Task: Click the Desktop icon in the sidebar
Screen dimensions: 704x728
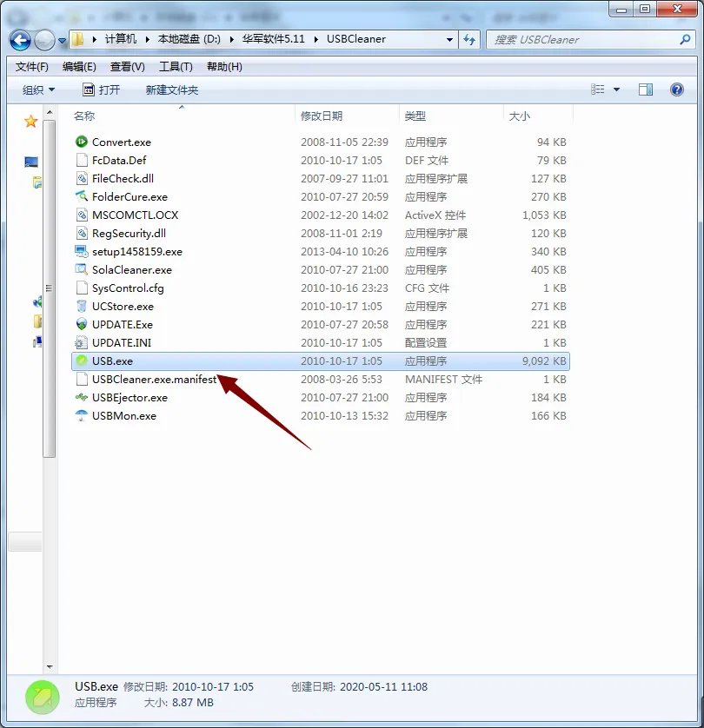Action: (x=30, y=162)
